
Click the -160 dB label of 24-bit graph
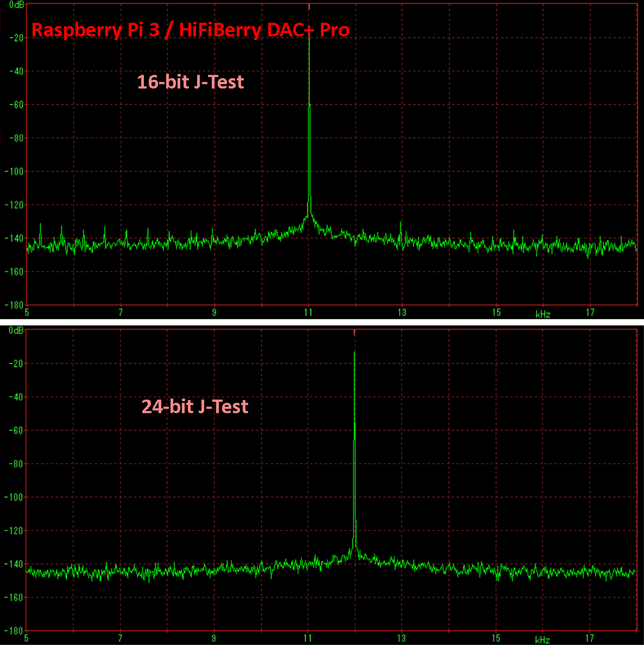tap(15, 597)
